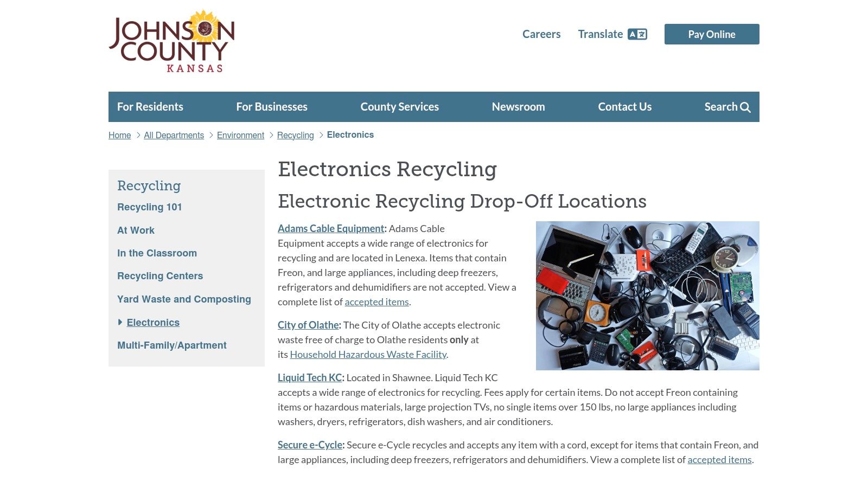Click the Translate language icon

point(638,34)
